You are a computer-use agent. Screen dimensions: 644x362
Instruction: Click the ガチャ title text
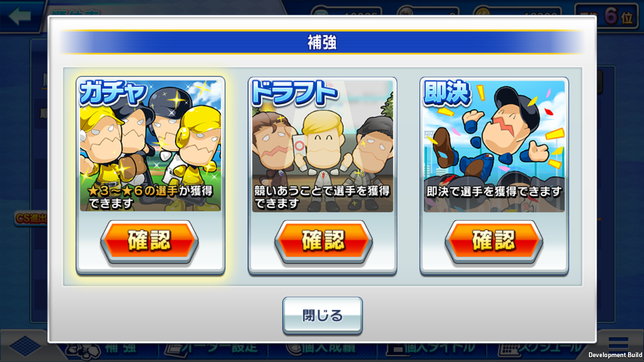point(113,92)
